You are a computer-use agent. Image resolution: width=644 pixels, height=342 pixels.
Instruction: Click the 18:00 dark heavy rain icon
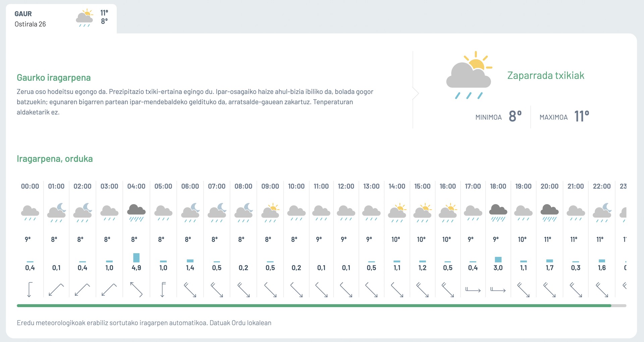point(498,213)
